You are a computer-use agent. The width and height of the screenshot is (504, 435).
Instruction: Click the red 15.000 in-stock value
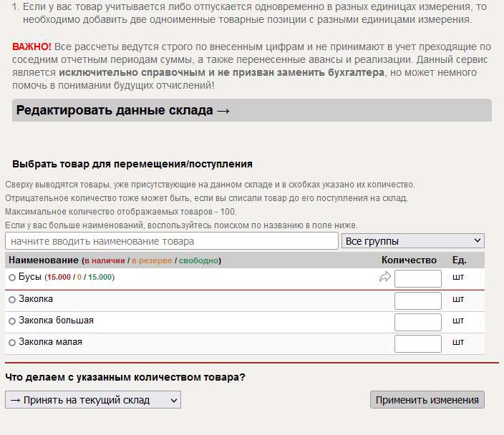pos(59,277)
